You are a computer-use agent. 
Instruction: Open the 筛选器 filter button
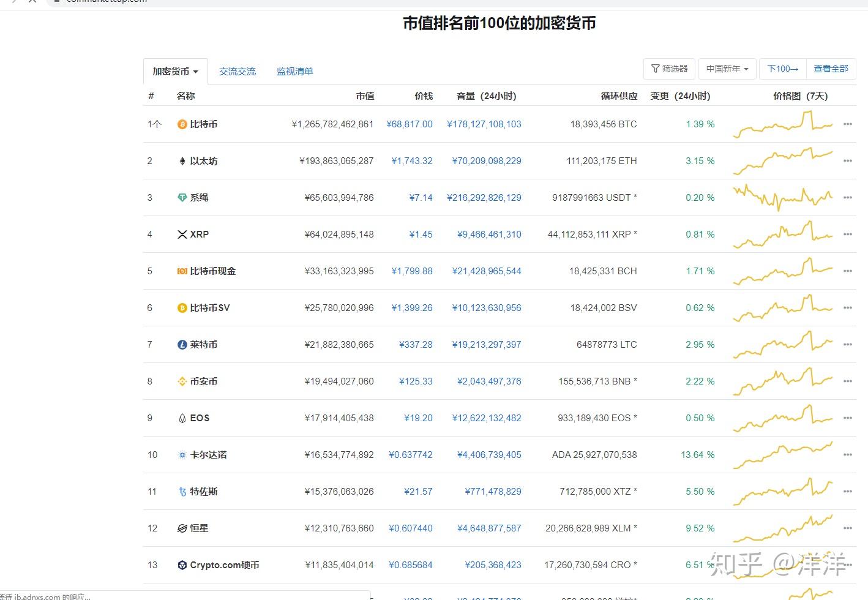pyautogui.click(x=669, y=69)
